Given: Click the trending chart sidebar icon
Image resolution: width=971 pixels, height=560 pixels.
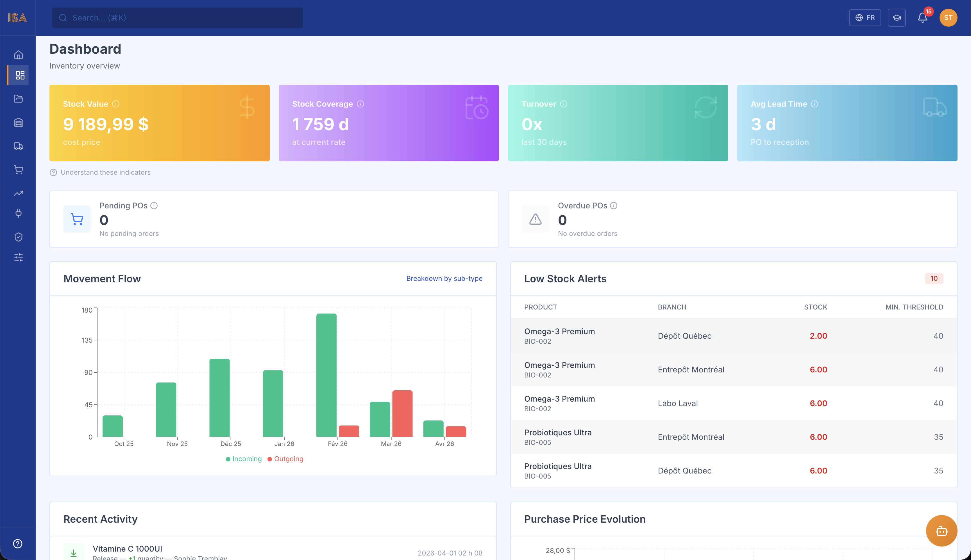Looking at the screenshot, I should coord(18,193).
